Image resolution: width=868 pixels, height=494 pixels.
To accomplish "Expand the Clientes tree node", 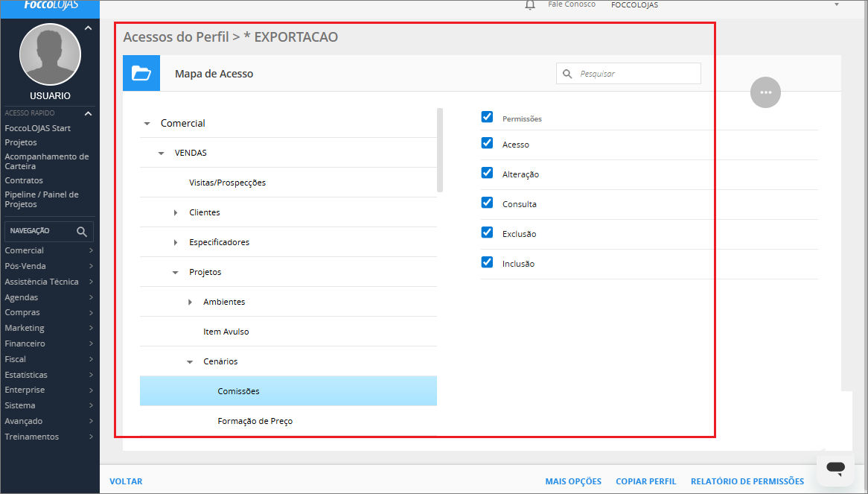I will [x=176, y=213].
